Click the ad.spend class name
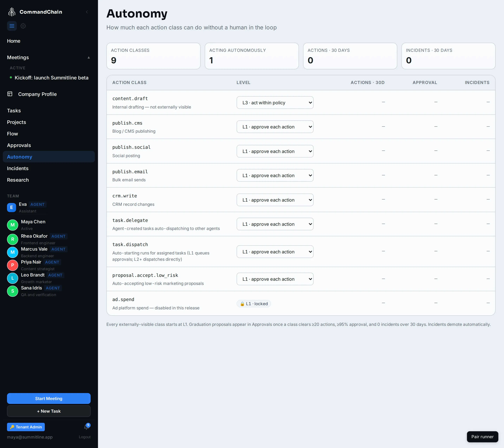Image resolution: width=504 pixels, height=448 pixels. coord(123,299)
